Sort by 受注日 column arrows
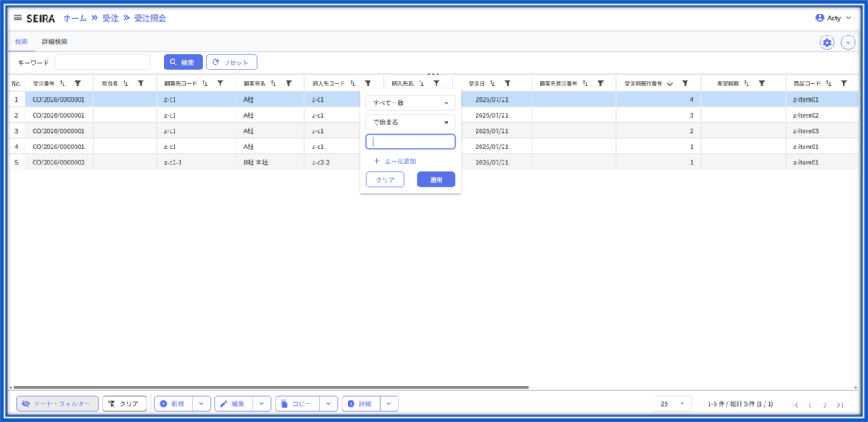 (x=492, y=83)
